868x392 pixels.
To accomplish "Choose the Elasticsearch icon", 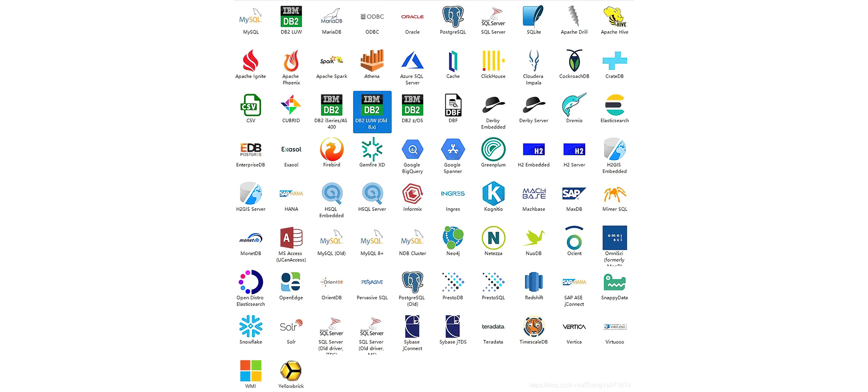I will [615, 105].
